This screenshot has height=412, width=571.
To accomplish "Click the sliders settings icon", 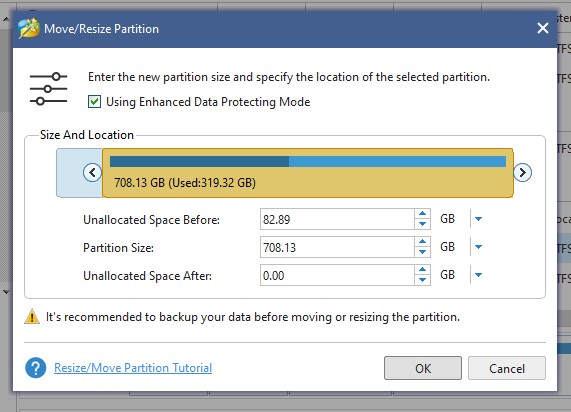I will pyautogui.click(x=48, y=89).
